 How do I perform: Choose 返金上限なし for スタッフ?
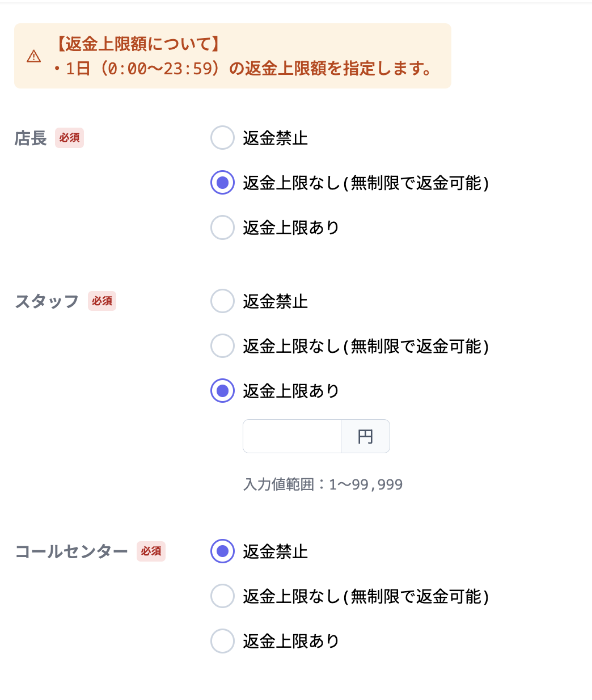[222, 346]
